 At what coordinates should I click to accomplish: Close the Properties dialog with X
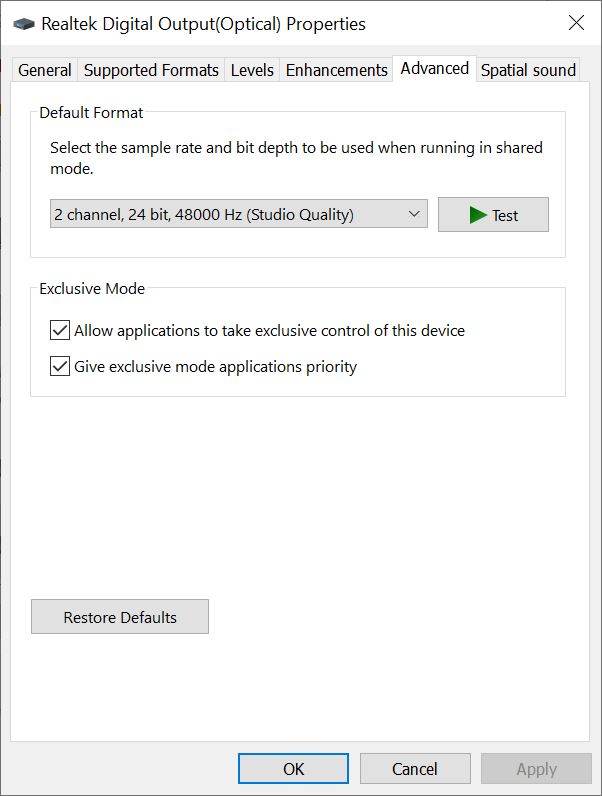click(x=576, y=23)
